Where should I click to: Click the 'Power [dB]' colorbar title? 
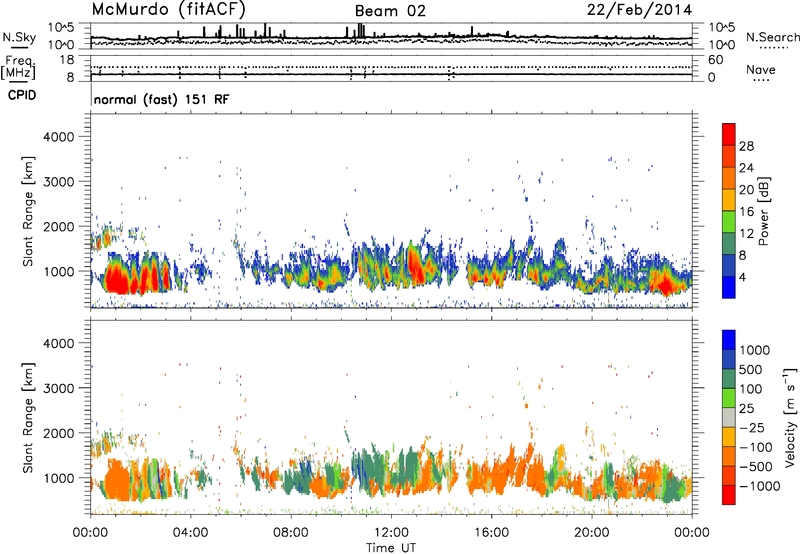pos(763,211)
